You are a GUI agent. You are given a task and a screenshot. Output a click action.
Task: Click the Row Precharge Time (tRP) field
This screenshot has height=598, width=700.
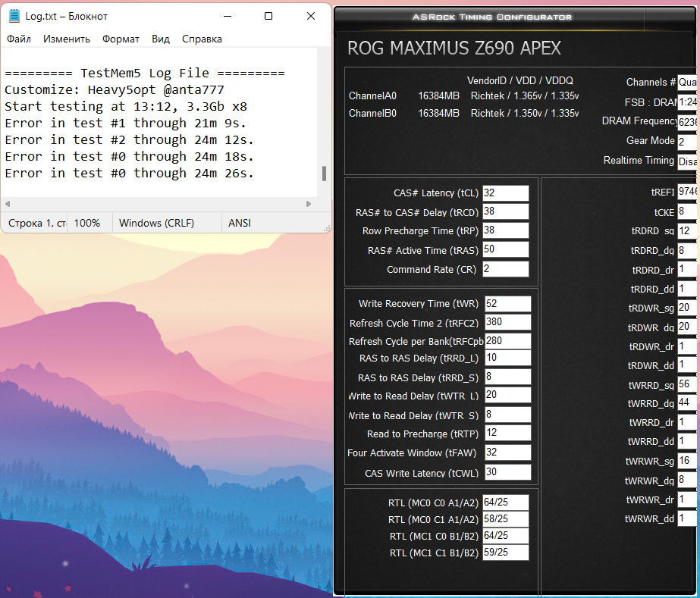505,230
